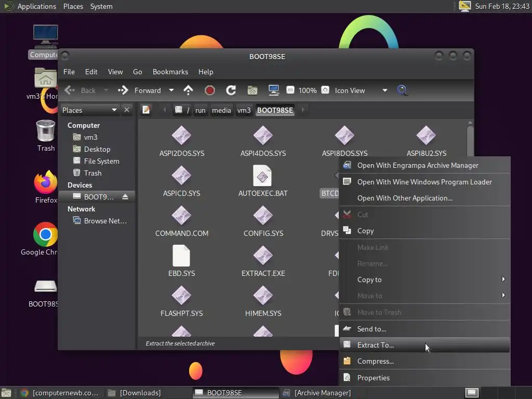
Task: Switch to Archive Manager taskbar window
Action: coord(318,393)
